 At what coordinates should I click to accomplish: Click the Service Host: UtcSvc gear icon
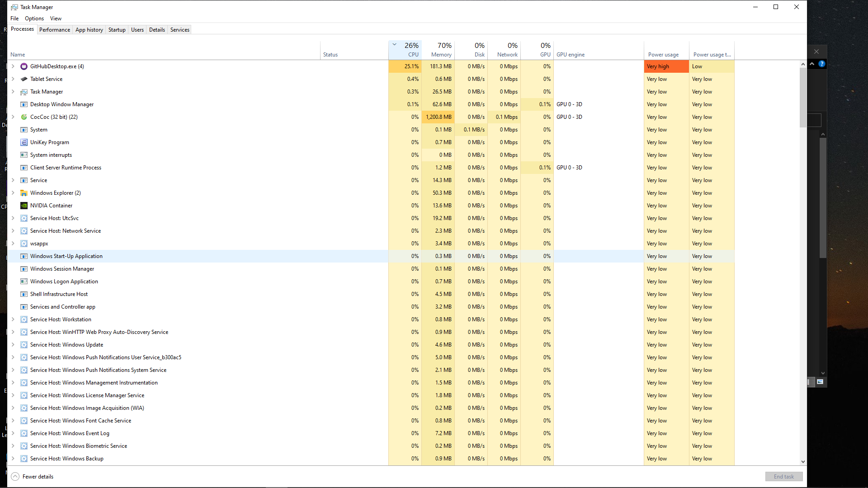point(24,218)
